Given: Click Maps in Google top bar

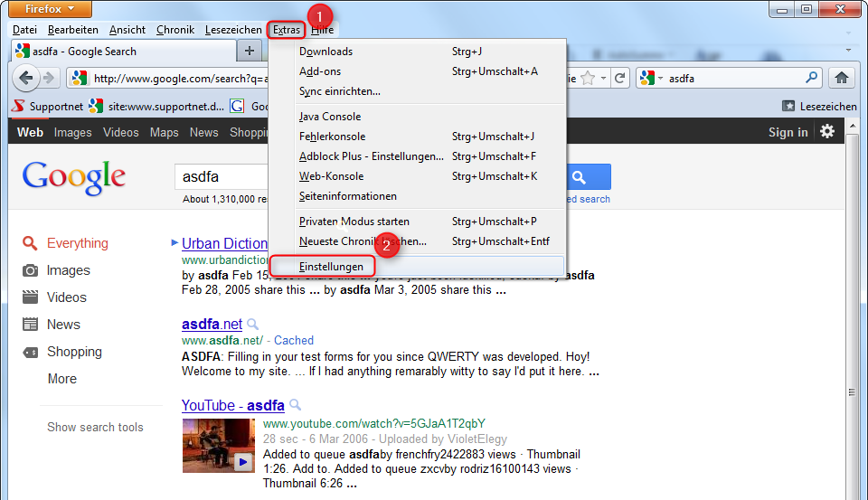Looking at the screenshot, I should pos(164,132).
